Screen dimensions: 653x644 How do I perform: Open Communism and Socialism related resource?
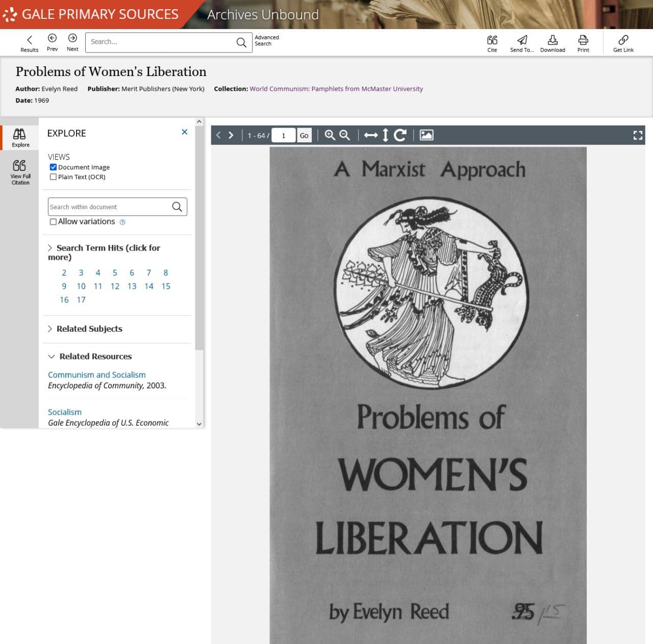[97, 375]
